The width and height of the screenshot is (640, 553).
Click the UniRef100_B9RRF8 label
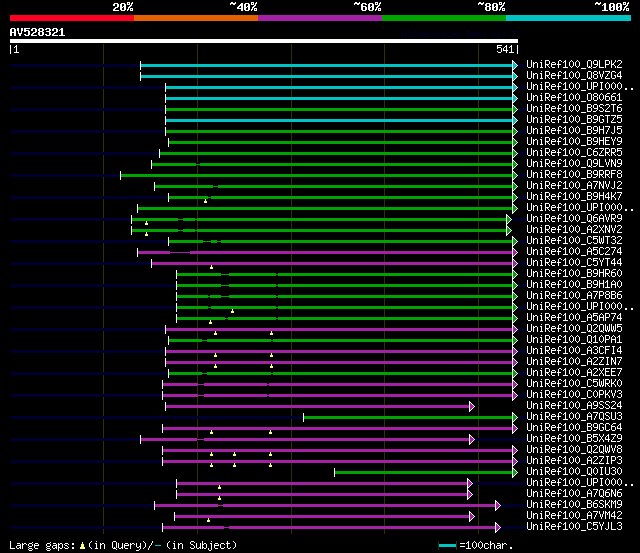pyautogui.click(x=574, y=175)
